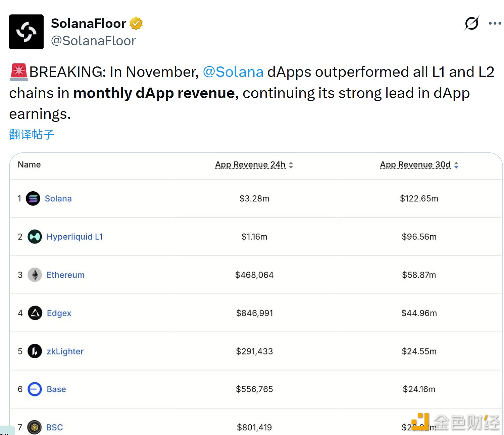Click the gold verified badge
The height and width of the screenshot is (435, 504).
(136, 23)
